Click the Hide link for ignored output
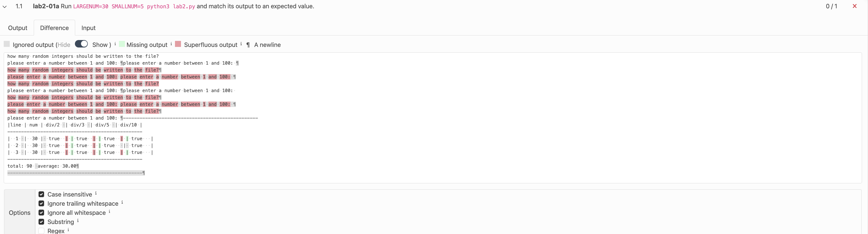868x234 pixels. 64,45
